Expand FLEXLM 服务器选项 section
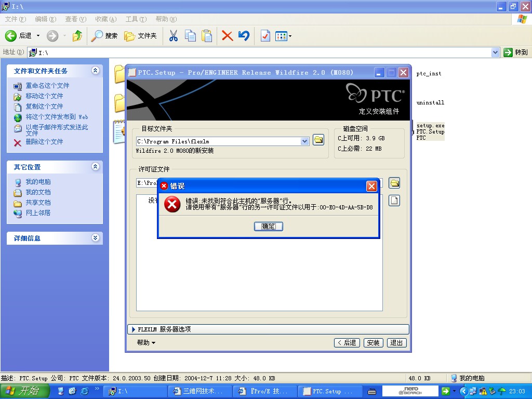 click(268, 329)
